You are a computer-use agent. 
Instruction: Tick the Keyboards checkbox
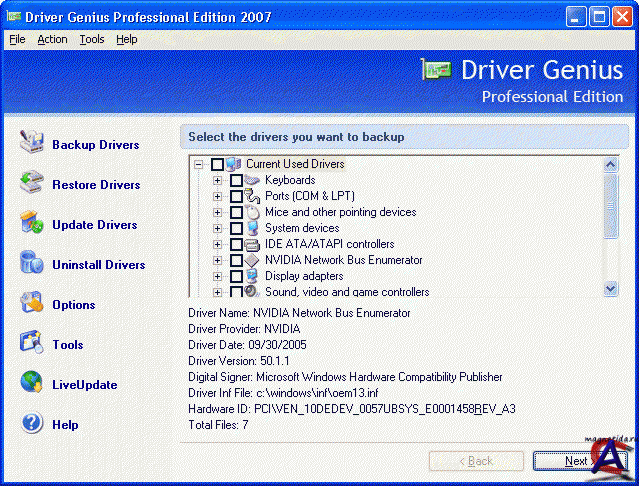236,180
